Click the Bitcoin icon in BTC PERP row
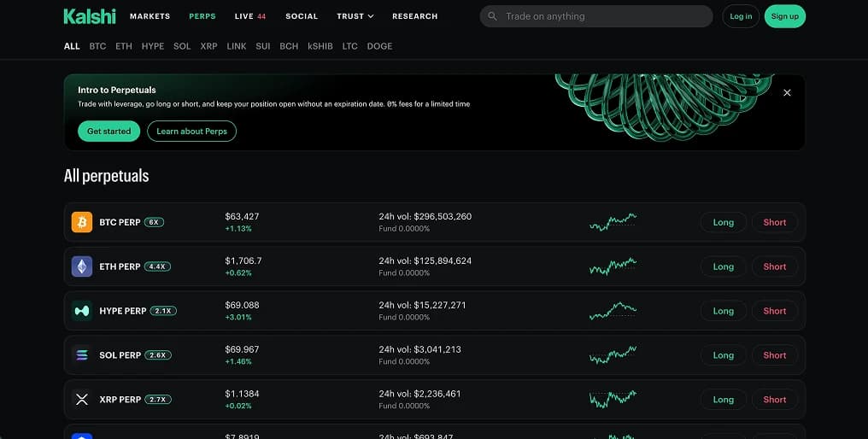The height and width of the screenshot is (439, 868). (x=82, y=222)
